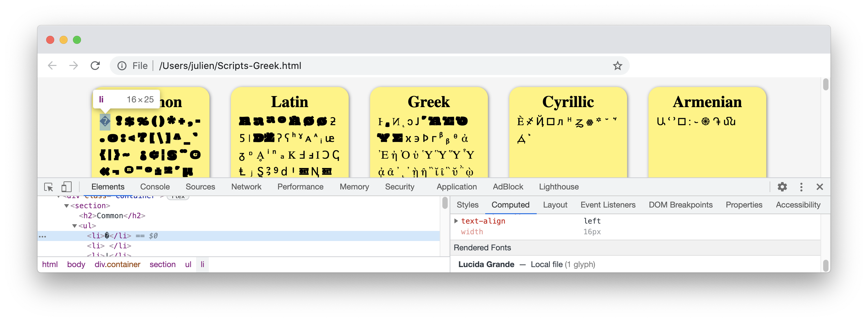Go back to the previous page
868x326 pixels.
click(52, 66)
